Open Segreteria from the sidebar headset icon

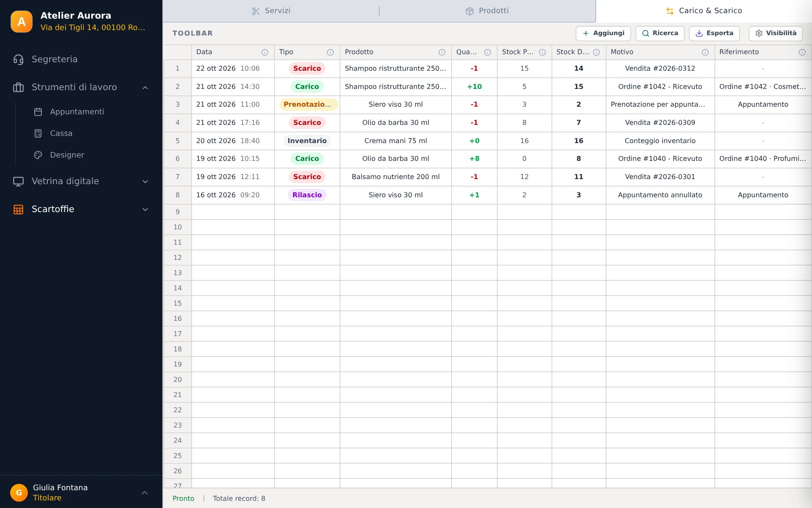(x=18, y=60)
